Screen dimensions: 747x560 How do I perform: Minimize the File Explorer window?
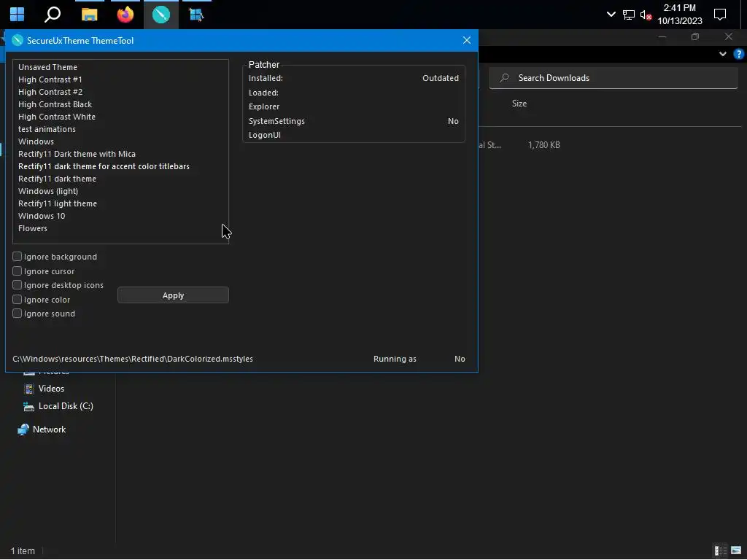point(662,36)
